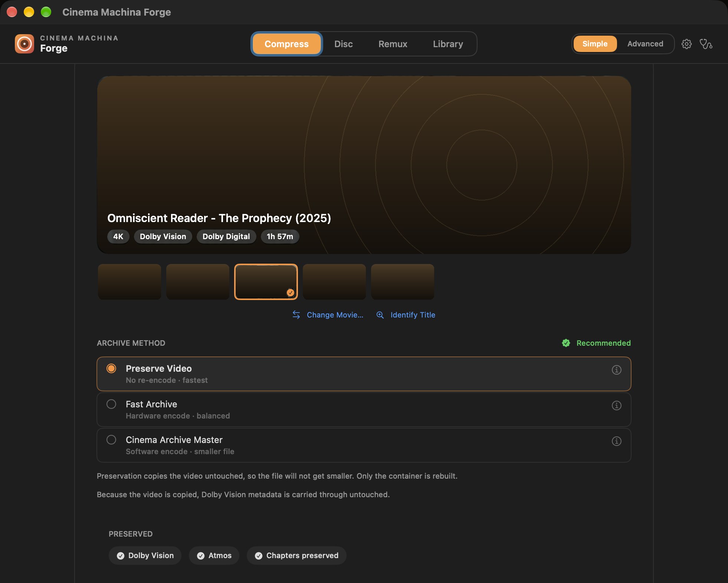Select the fourth poster thumbnail

coord(334,281)
